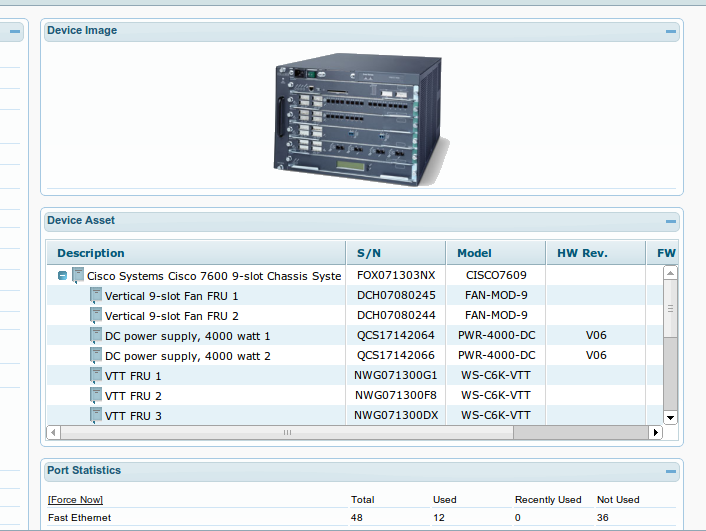Select the VTT FRU 3 row
This screenshot has width=706, height=531.
pos(355,415)
